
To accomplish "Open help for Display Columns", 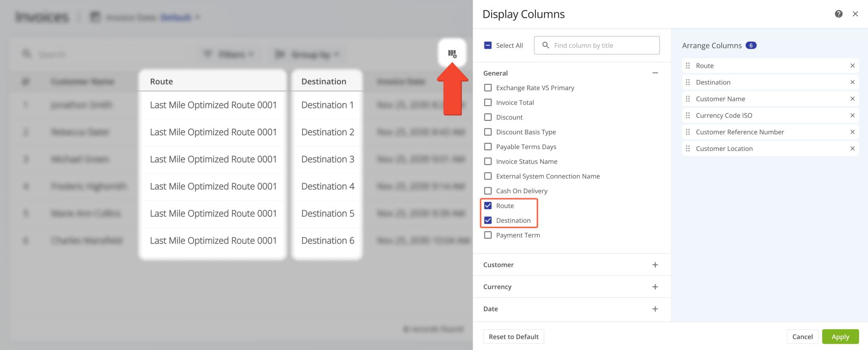I will pos(838,14).
